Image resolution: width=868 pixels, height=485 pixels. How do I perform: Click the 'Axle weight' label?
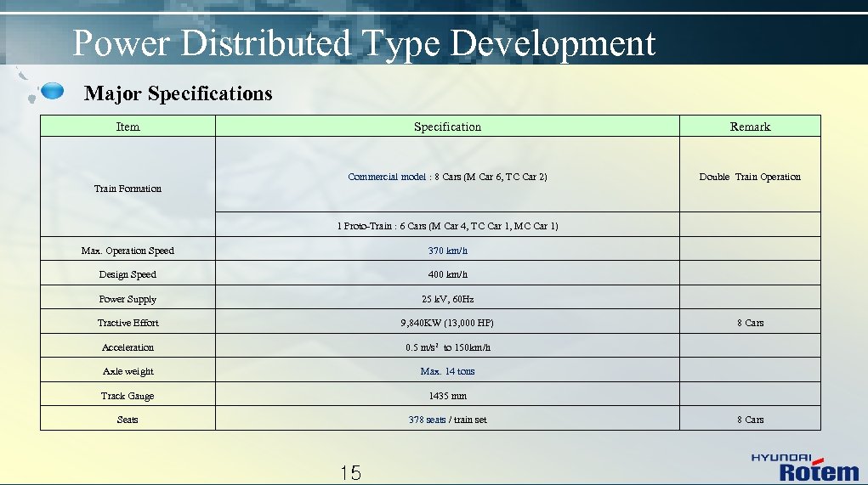[x=128, y=372]
